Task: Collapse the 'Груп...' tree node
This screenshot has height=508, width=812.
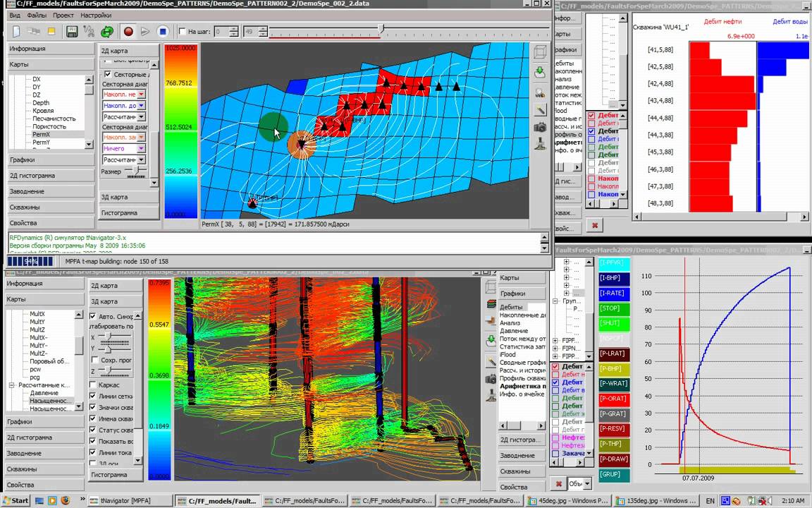Action: point(555,301)
